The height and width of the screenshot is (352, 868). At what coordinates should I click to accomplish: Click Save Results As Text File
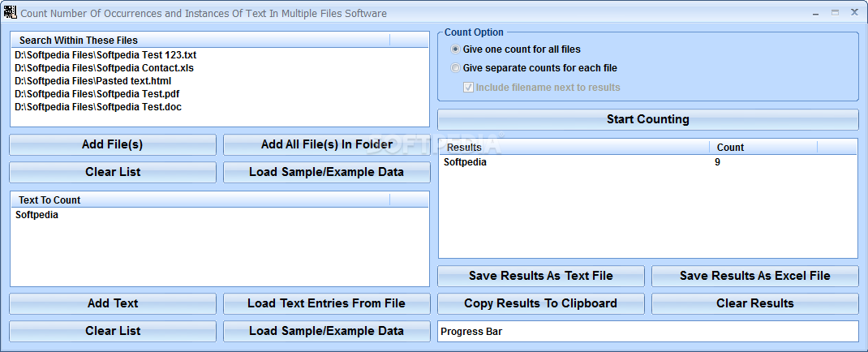(x=541, y=276)
